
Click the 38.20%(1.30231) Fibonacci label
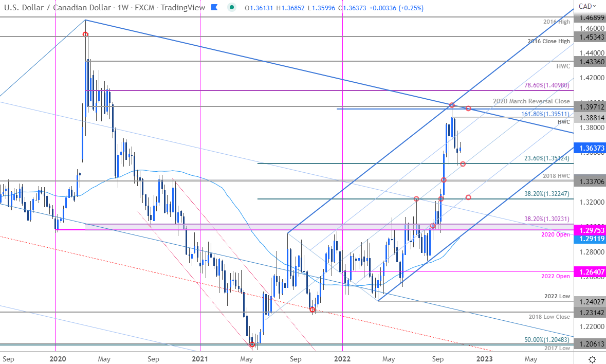547,219
